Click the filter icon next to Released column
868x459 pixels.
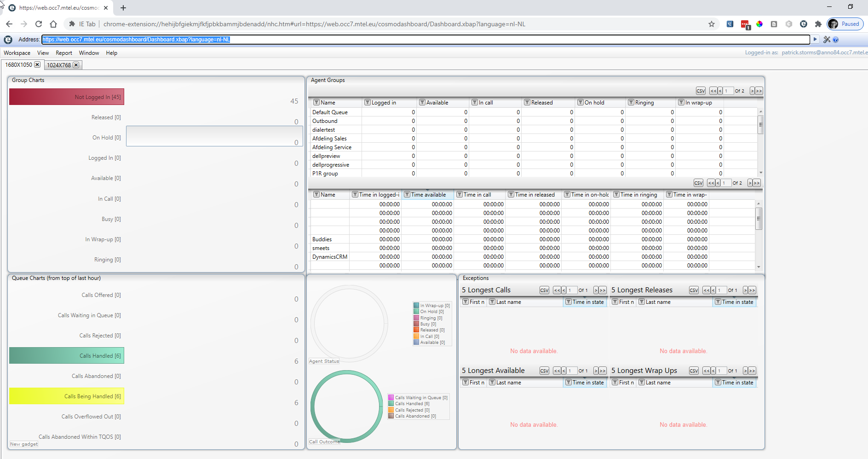[x=527, y=102]
